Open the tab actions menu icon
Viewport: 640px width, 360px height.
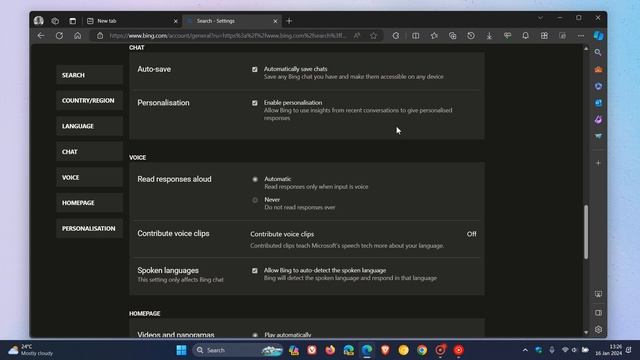tap(73, 21)
